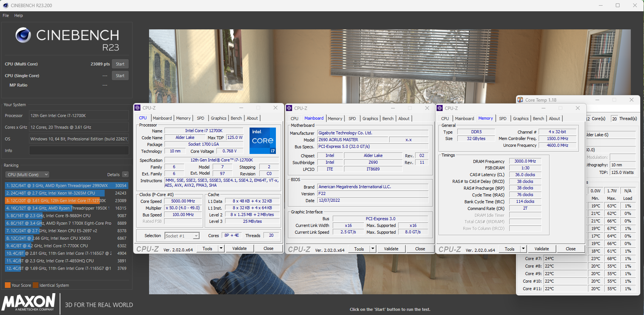Open Graphics tab in Memory CPU-Z window
This screenshot has width=644, height=315.
coord(521,119)
